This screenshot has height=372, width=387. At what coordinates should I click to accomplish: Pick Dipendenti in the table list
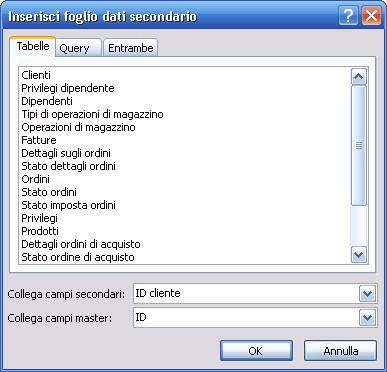click(x=47, y=101)
